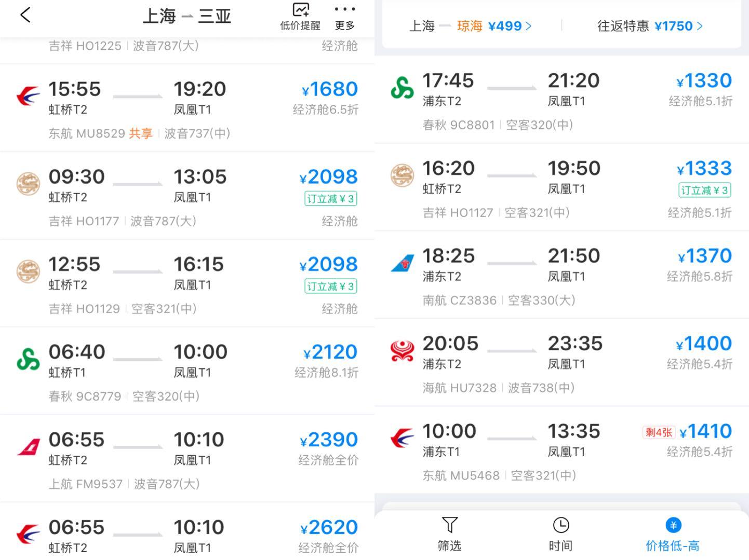Tap the 订立减¥3 coupon tag on HO1177
The width and height of the screenshot is (749, 560).
click(331, 199)
